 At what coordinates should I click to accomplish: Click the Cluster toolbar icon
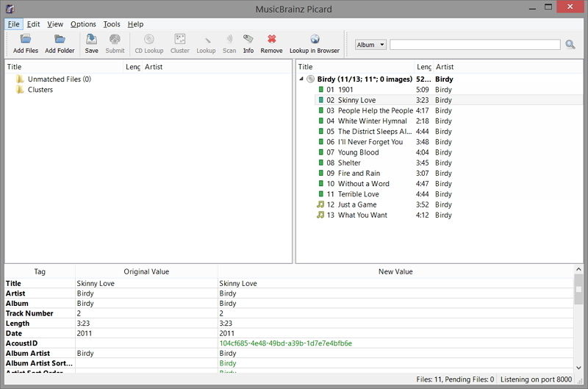(180, 39)
